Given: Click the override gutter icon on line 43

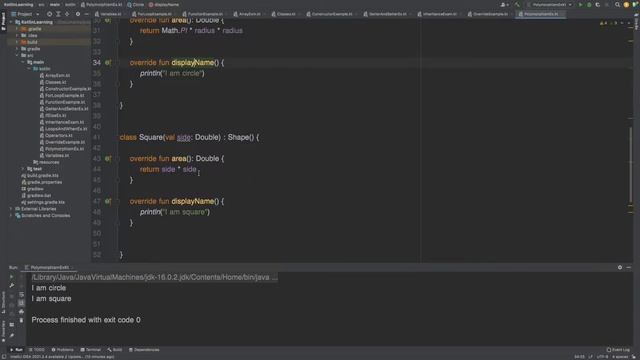Looking at the screenshot, I should click(107, 158).
